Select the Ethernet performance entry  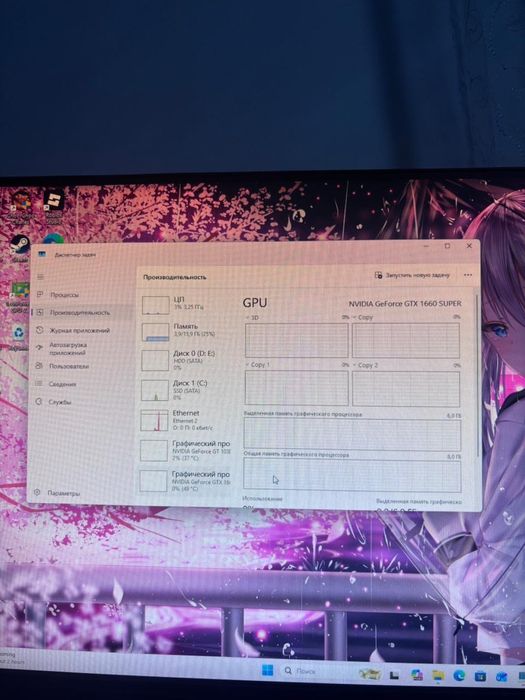[186, 420]
